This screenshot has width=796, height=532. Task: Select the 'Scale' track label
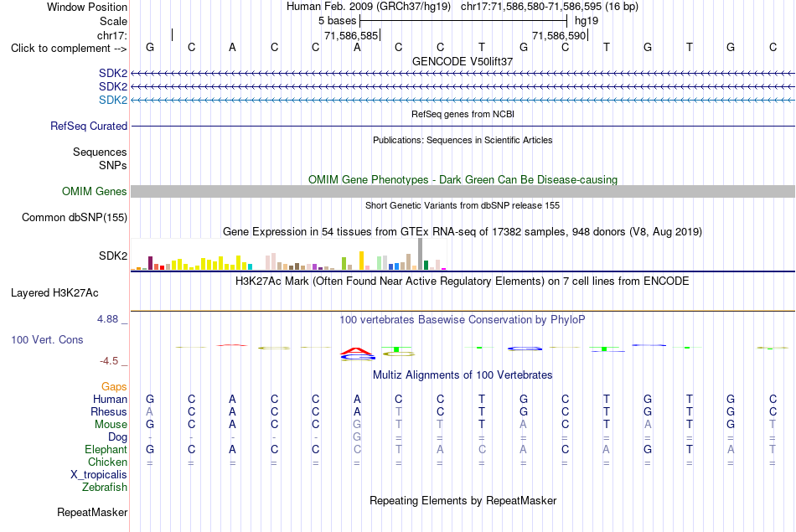113,21
